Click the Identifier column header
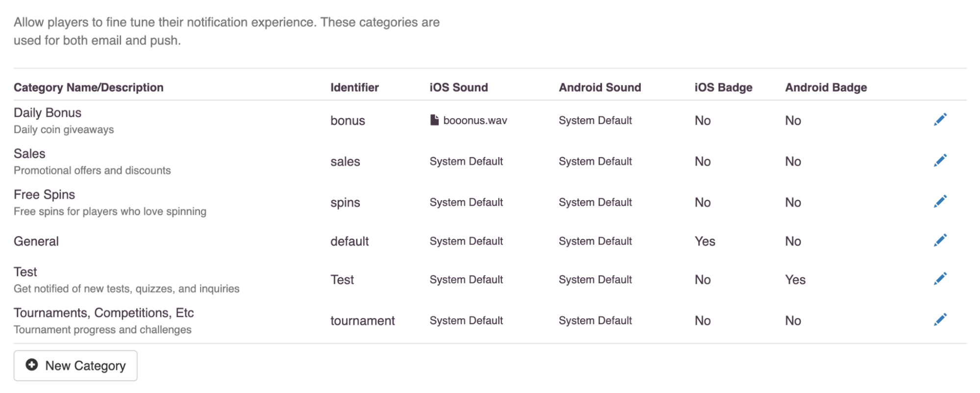Screen dimensions: 980x393 (354, 87)
